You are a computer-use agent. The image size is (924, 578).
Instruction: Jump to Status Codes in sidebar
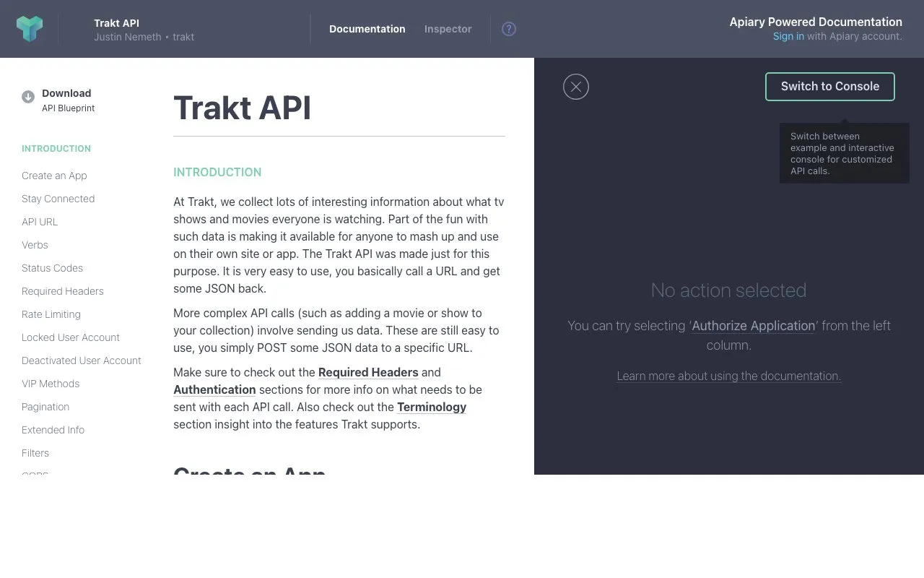tap(52, 268)
